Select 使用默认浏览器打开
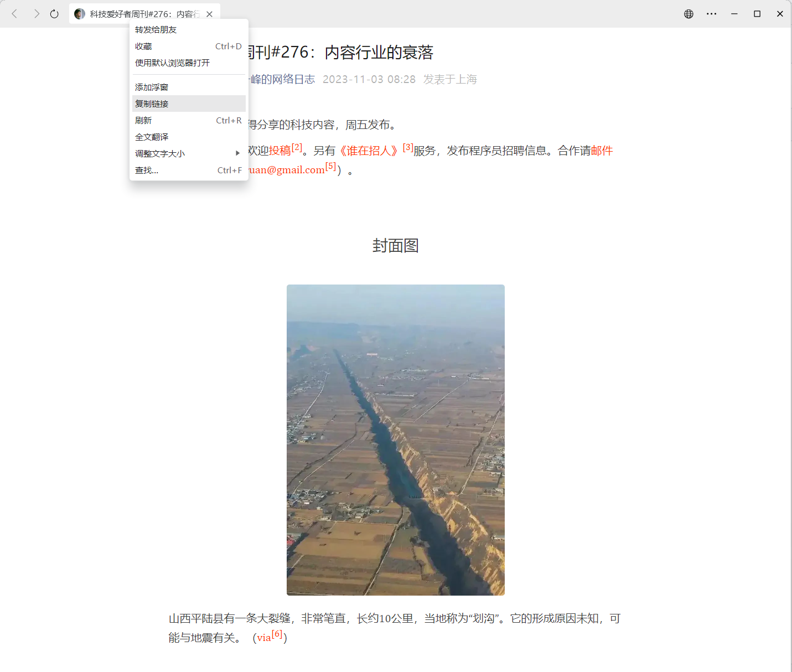The image size is (792, 672). [x=172, y=63]
